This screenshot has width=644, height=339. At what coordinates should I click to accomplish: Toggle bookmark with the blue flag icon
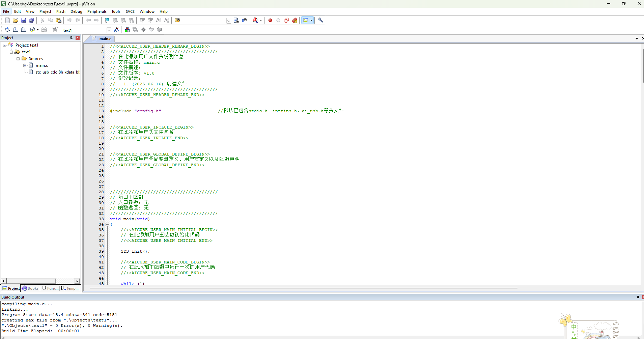pos(107,20)
